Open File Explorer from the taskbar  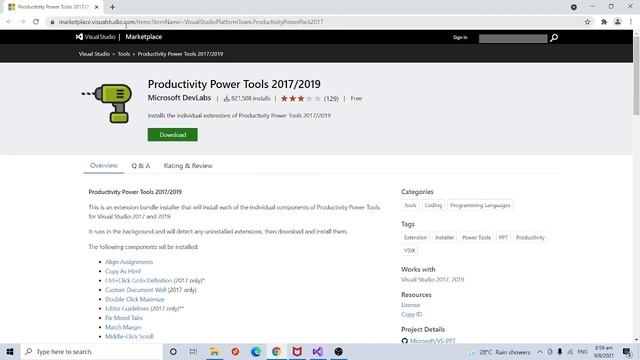[x=214, y=351]
